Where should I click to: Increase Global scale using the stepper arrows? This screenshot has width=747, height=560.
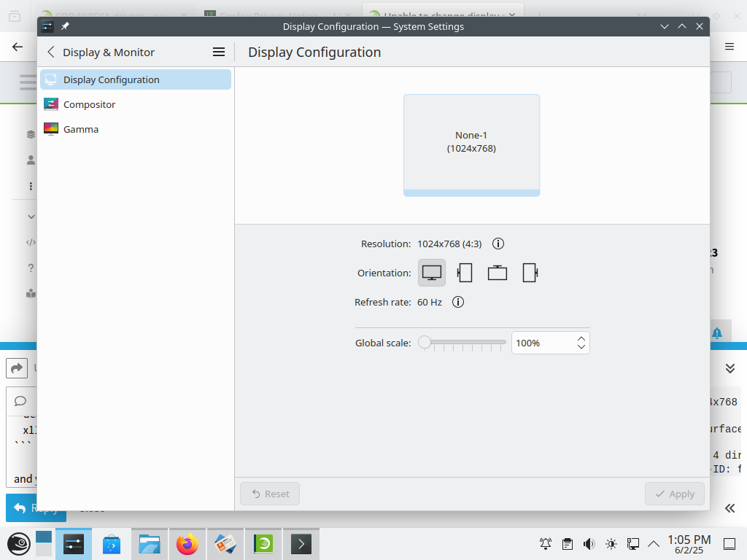581,338
